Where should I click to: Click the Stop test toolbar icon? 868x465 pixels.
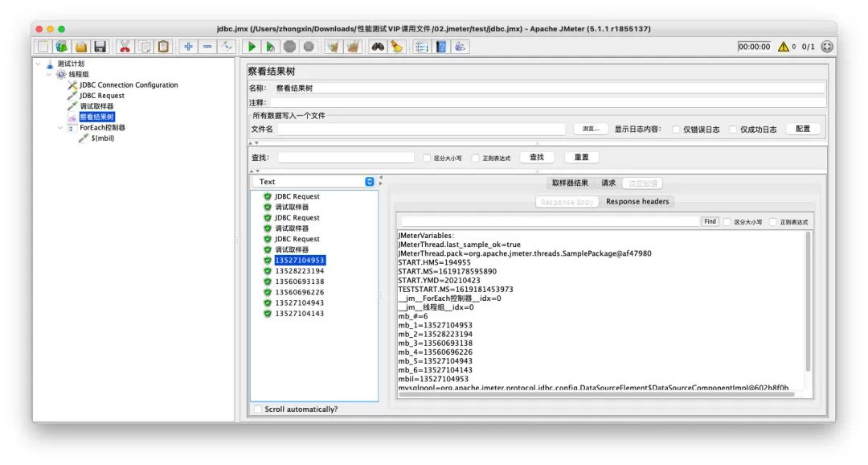[x=289, y=47]
